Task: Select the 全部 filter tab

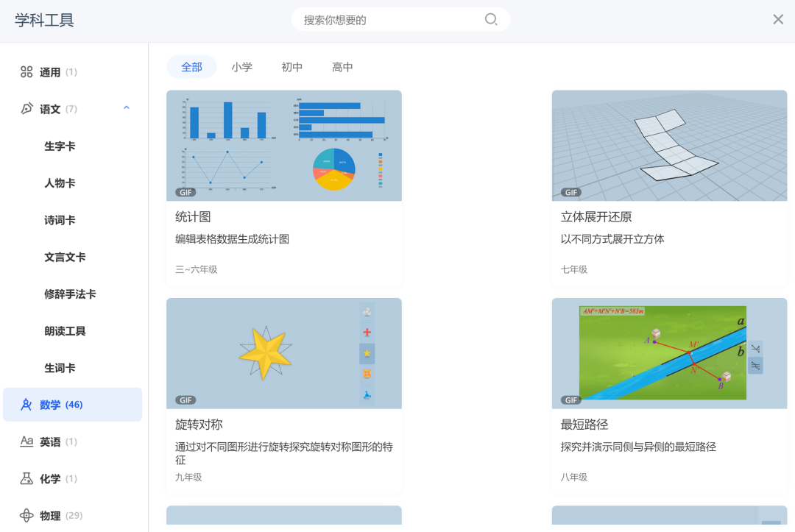Action: pos(191,66)
